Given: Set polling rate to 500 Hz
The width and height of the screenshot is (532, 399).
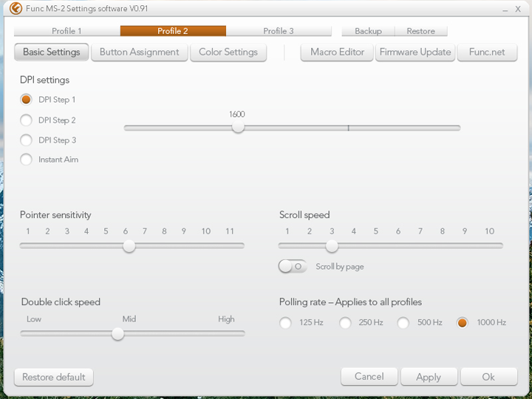Looking at the screenshot, I should click(403, 323).
